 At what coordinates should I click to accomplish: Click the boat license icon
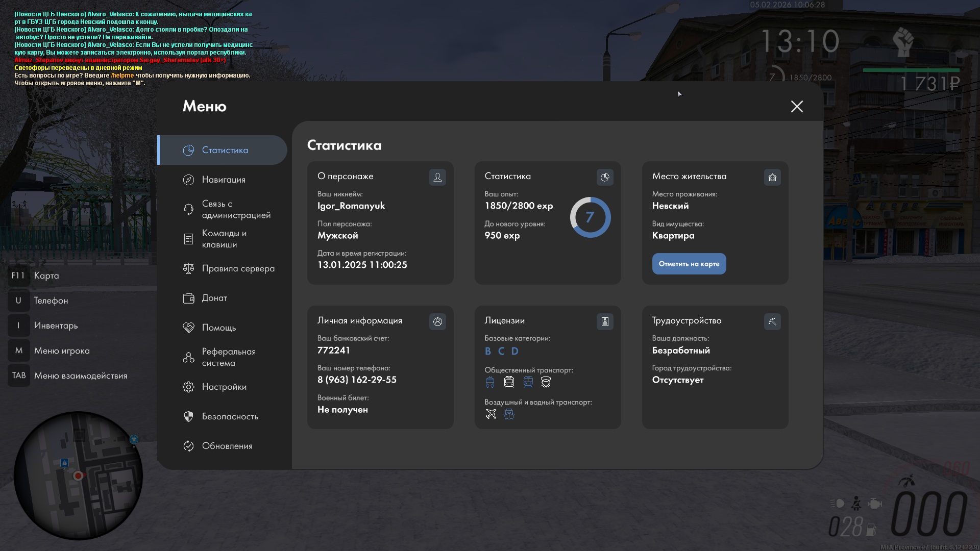[509, 414]
